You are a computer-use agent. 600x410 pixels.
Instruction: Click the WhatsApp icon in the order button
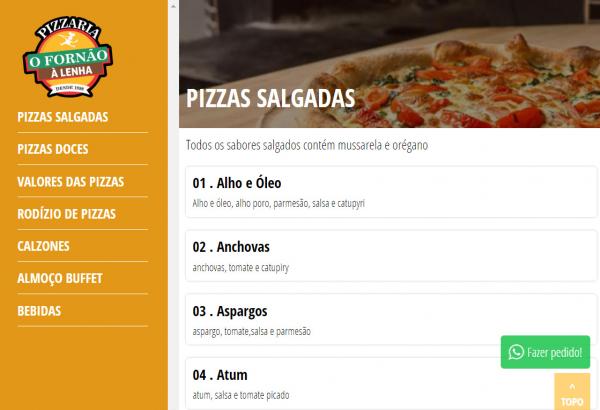516,352
